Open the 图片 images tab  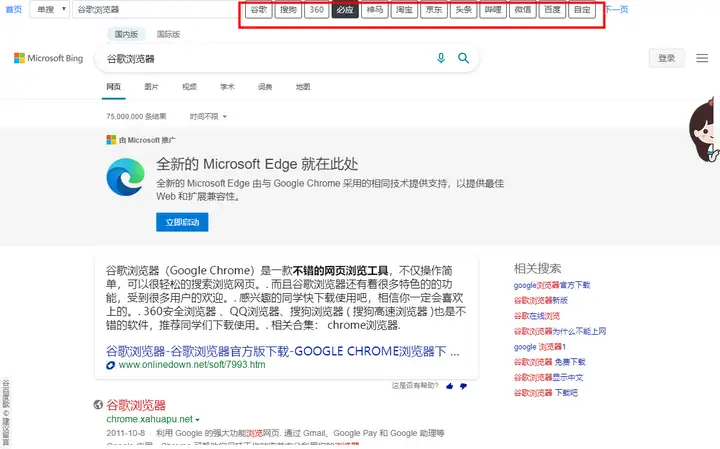click(151, 87)
